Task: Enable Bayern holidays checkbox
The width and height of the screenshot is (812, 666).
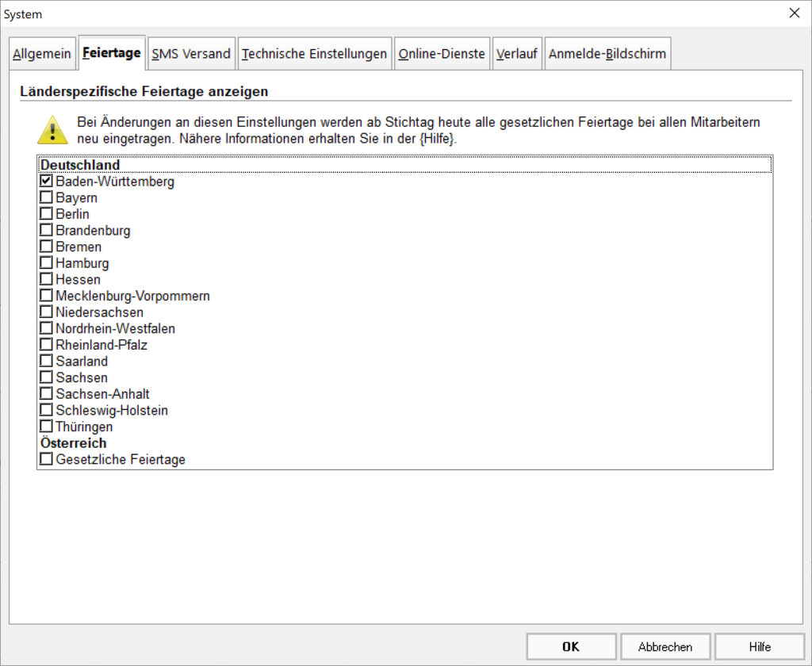Action: point(46,197)
